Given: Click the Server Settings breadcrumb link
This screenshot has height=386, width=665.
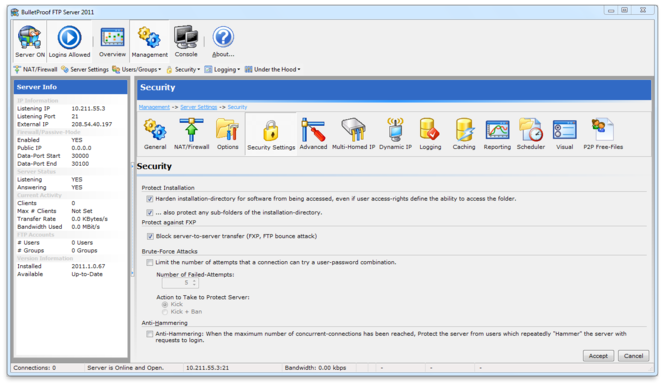Looking at the screenshot, I should 198,107.
